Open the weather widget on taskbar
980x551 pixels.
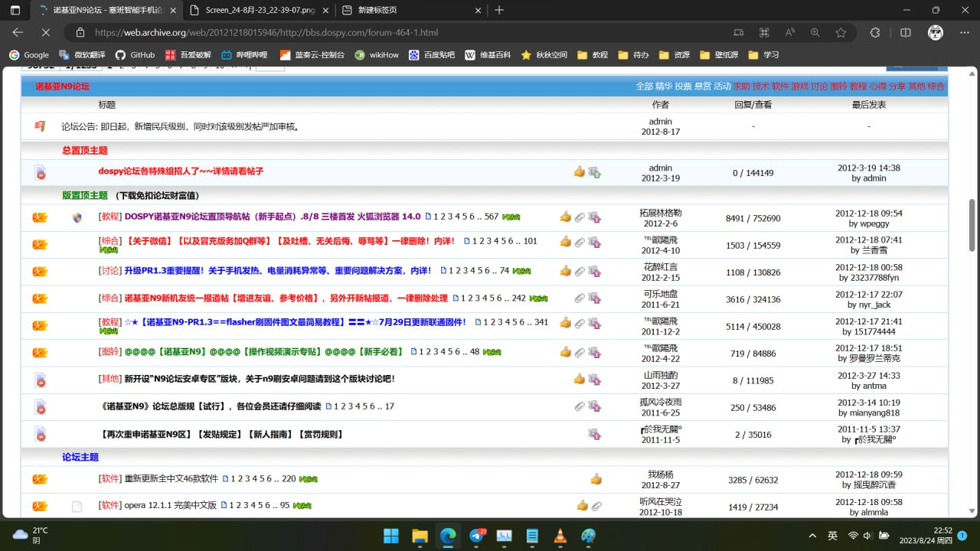click(31, 535)
